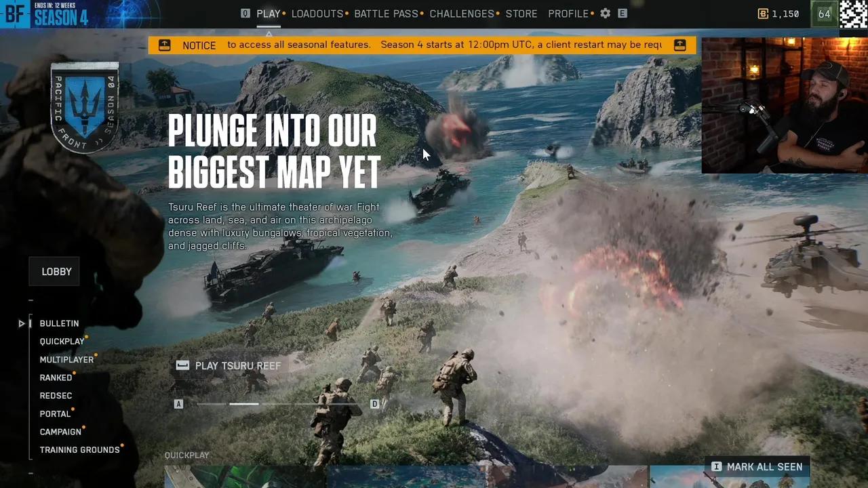Click the Q key prompt icon before PLAY
The image size is (868, 488).
point(245,14)
